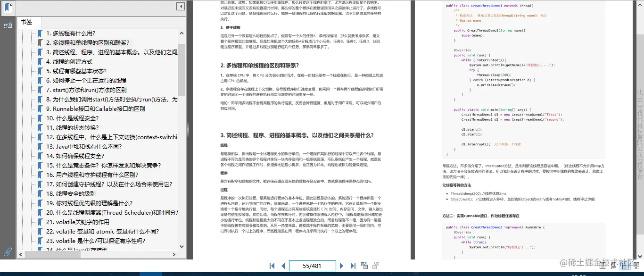This screenshot has width=644, height=276.
Task: Open bookmark '13. Java中堆和栈有什么不同?'
Action: 84,147
